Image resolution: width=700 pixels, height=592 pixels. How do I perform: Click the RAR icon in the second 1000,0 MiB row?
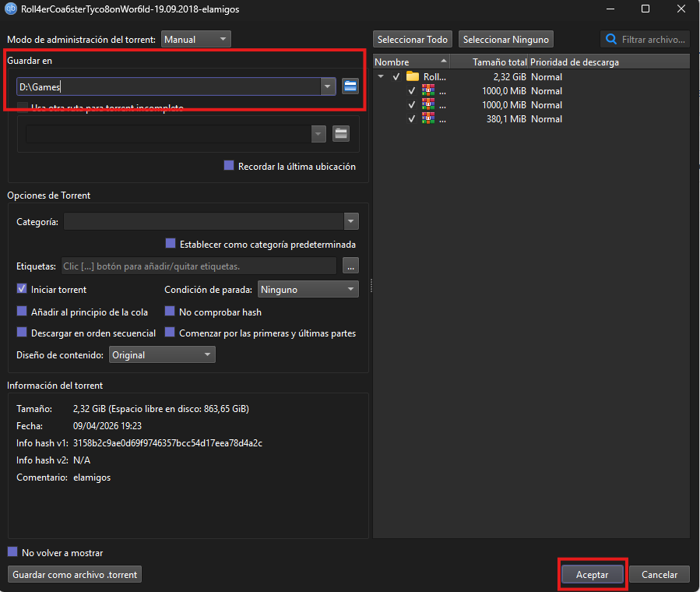[428, 104]
